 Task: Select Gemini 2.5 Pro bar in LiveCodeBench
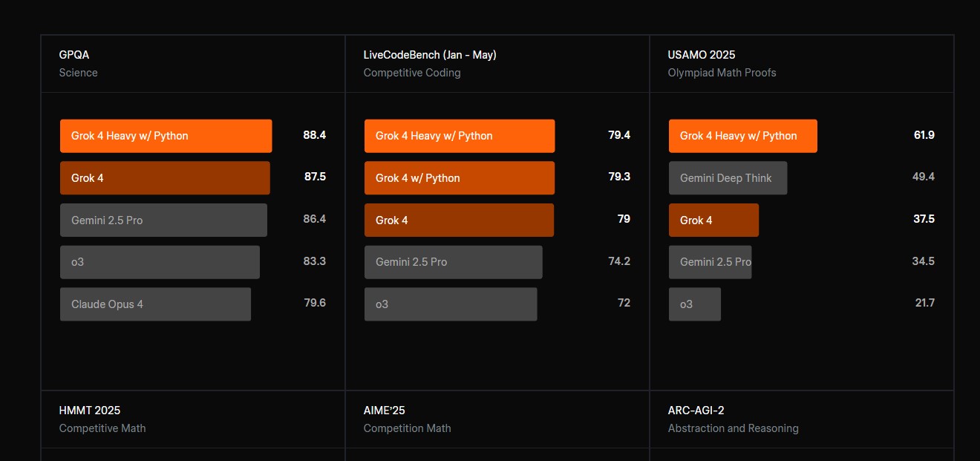[454, 262]
